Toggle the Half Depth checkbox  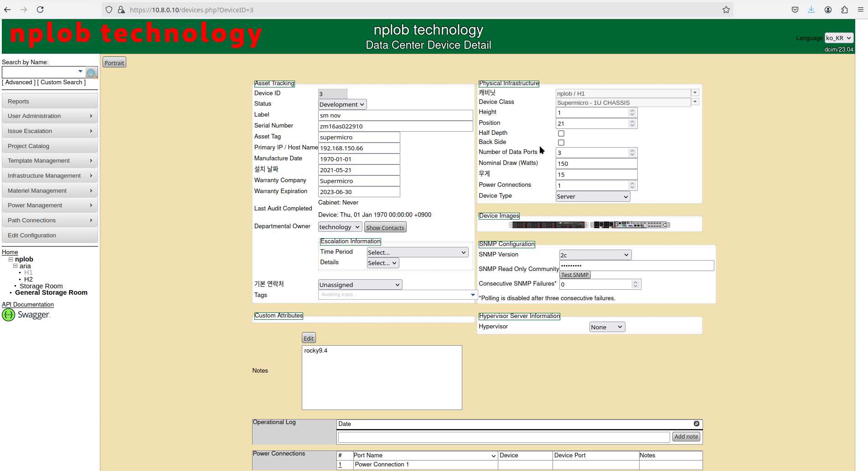click(561, 133)
